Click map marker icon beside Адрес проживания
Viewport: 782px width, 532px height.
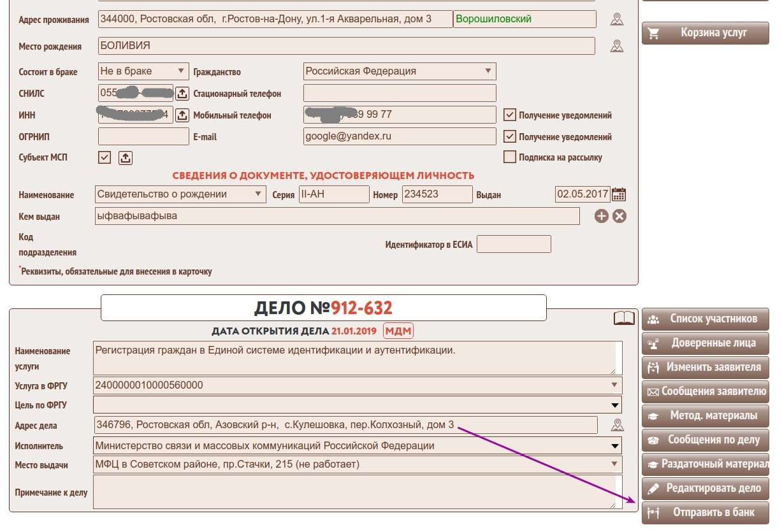coord(616,19)
